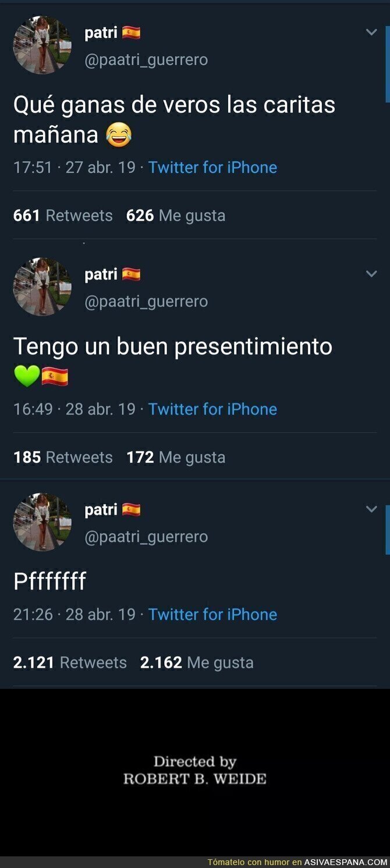Open profile picture on the first tweet
This screenshot has height=868, width=390.
click(42, 45)
